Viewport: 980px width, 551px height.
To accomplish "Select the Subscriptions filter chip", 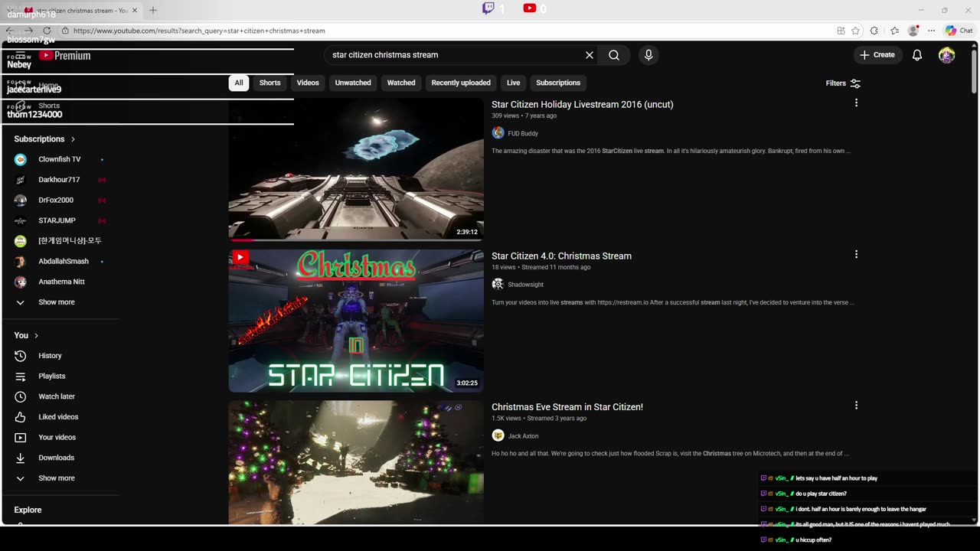I will (558, 83).
